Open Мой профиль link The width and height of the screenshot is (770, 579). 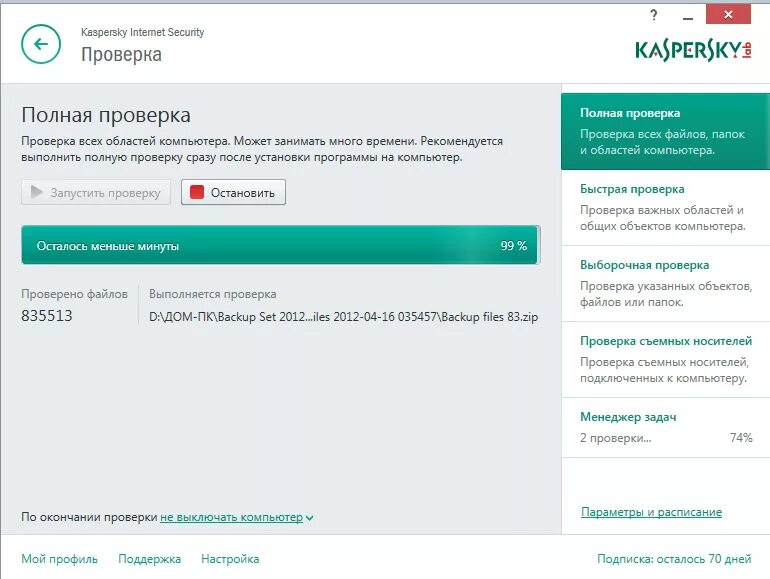59,559
